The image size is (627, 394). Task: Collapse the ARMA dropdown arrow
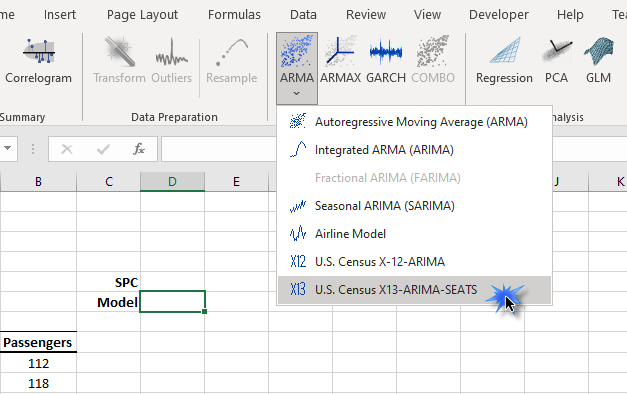tap(296, 94)
